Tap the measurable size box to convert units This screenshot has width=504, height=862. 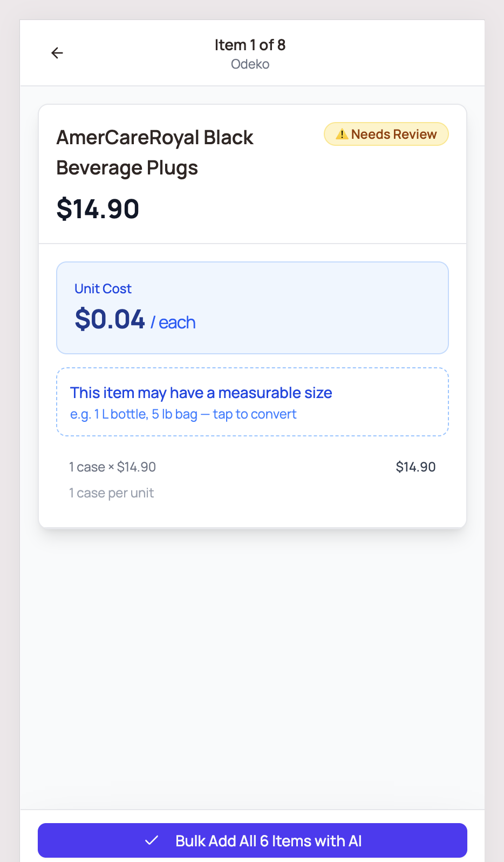pyautogui.click(x=252, y=402)
